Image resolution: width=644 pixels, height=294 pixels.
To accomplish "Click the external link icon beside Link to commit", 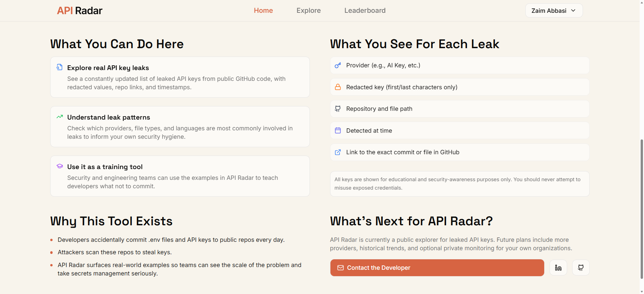I will pyautogui.click(x=338, y=152).
